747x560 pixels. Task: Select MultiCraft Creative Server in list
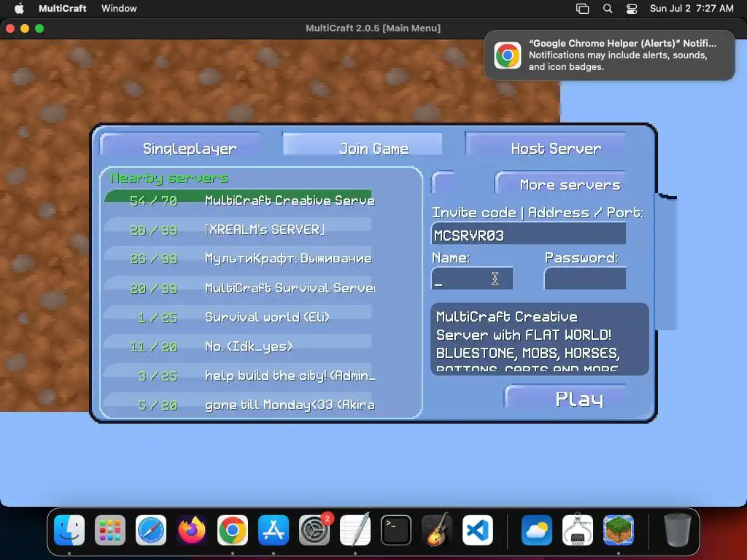[x=239, y=201]
